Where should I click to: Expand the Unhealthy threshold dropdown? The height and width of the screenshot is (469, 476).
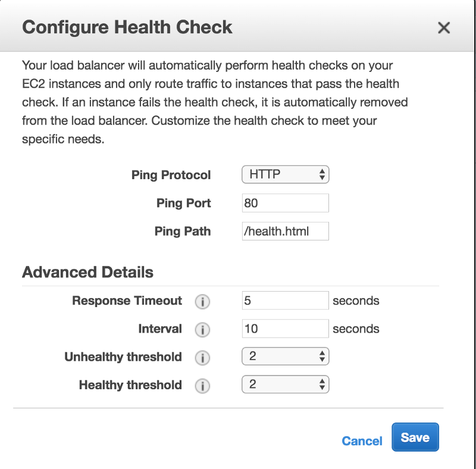(286, 357)
